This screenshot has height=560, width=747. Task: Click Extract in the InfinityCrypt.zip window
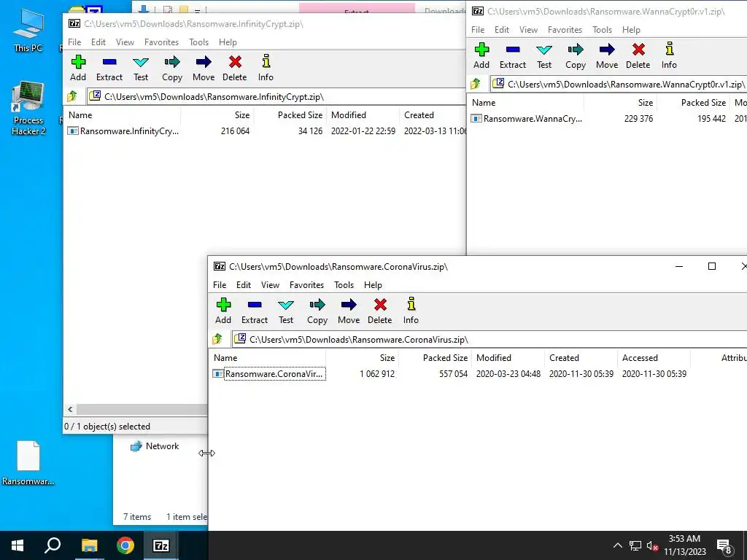109,68
